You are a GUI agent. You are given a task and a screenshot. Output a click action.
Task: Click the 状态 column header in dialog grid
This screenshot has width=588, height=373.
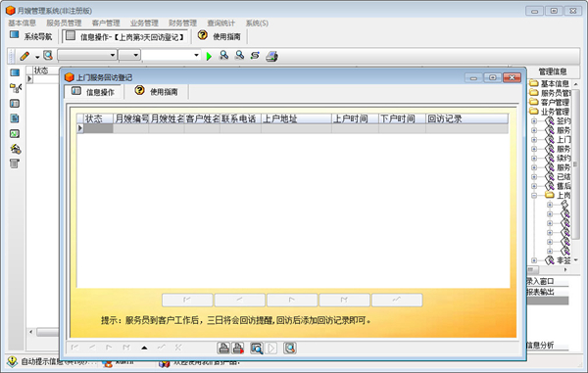(x=98, y=118)
